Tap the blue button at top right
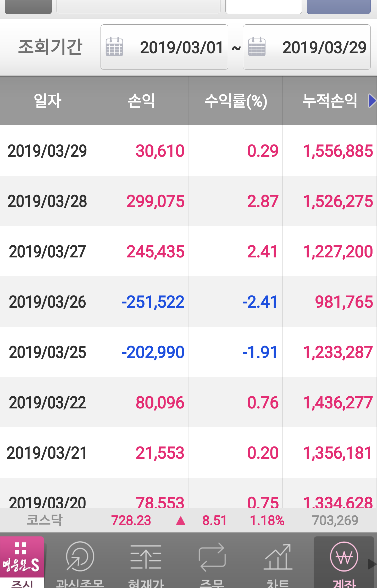377x588 pixels. 339,7
